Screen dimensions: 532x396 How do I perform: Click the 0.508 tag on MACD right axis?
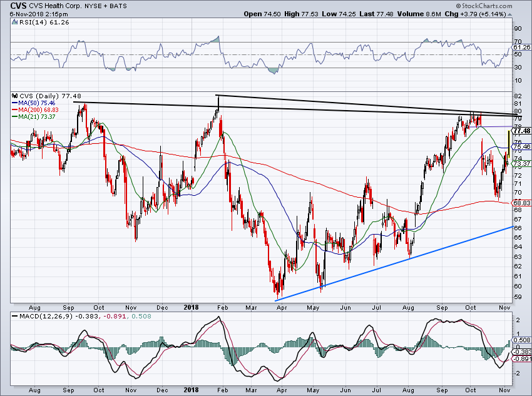(522, 340)
